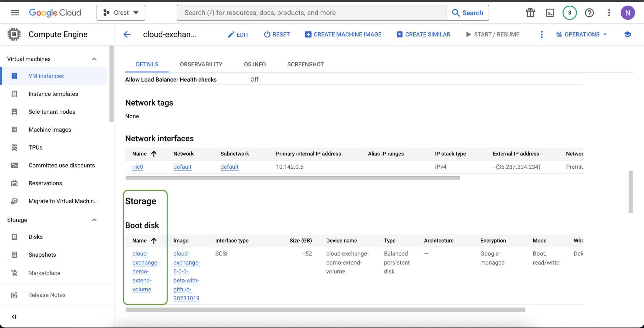This screenshot has width=644, height=328.
Task: Open Committed use discounts
Action: coord(54,166)
